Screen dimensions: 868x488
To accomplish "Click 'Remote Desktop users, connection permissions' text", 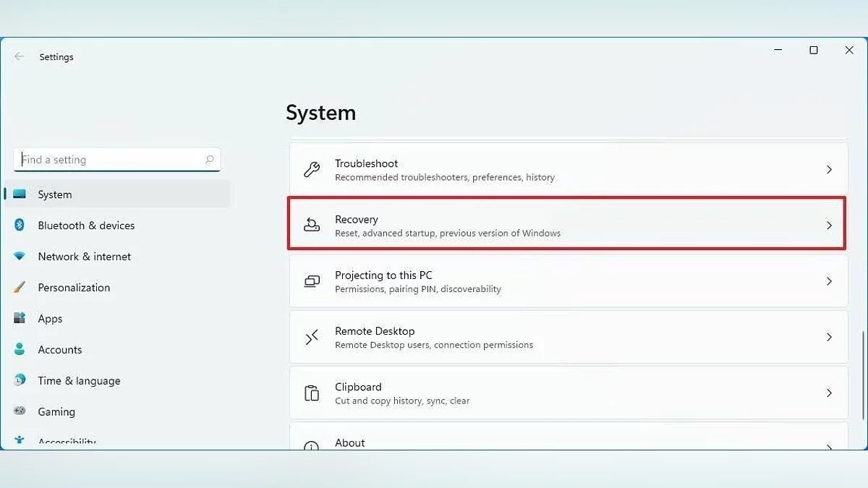I will (x=434, y=345).
